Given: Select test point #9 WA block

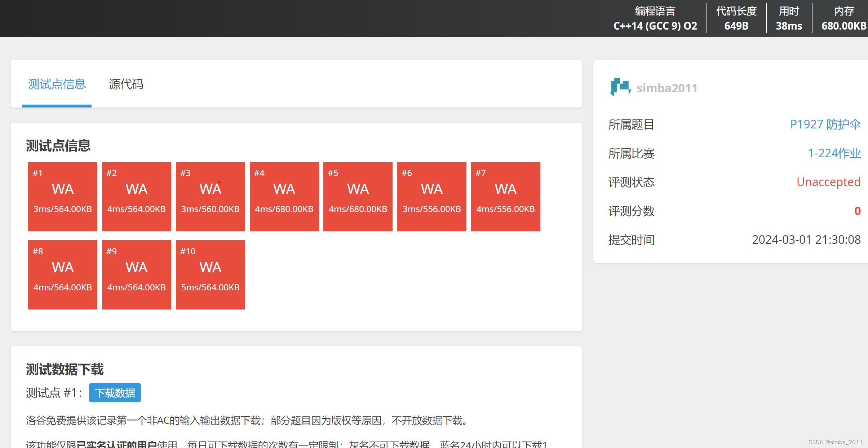Looking at the screenshot, I should 137,274.
